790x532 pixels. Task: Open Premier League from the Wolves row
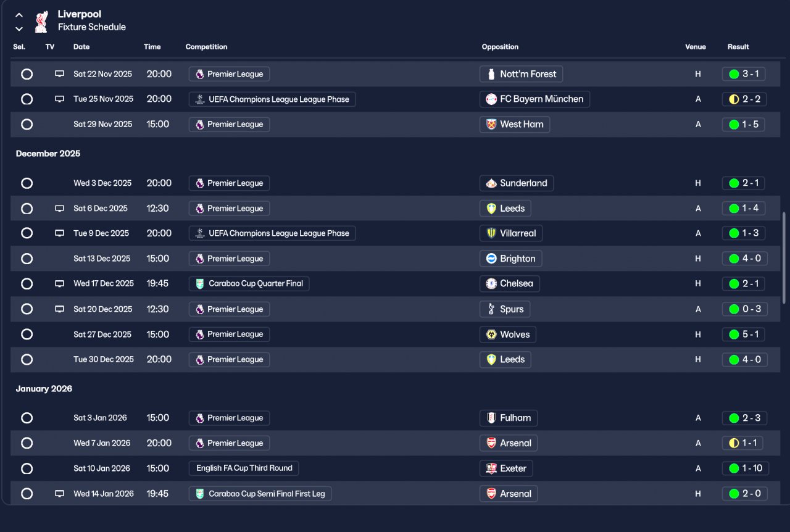[229, 335]
